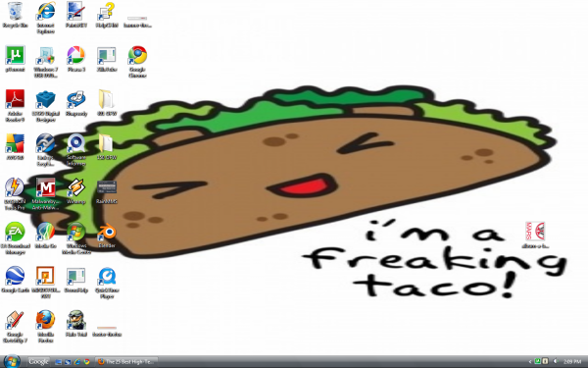Launch the QuickTime Player shortcut
The width and height of the screenshot is (588, 368).
(x=107, y=282)
